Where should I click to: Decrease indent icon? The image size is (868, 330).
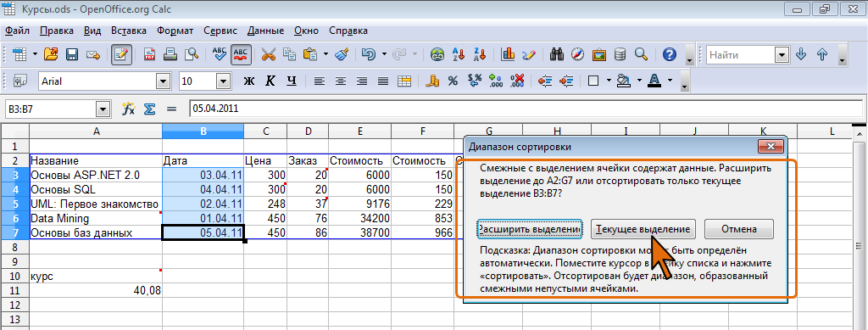tap(545, 81)
